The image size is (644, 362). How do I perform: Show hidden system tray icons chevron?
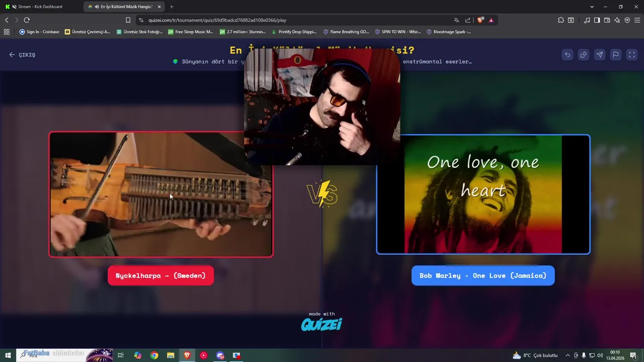pos(568,355)
